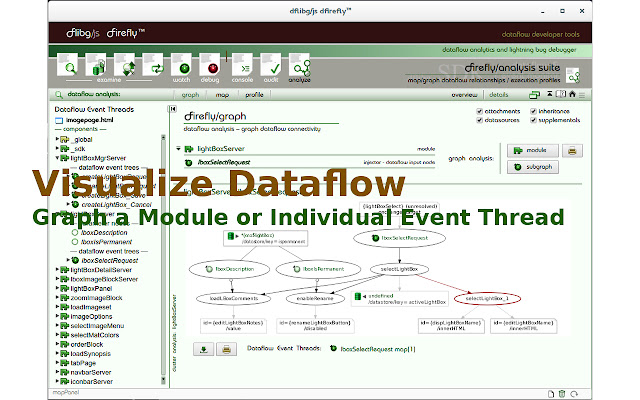Collapse the lightBoxMgrServer tree node

pos(57,158)
